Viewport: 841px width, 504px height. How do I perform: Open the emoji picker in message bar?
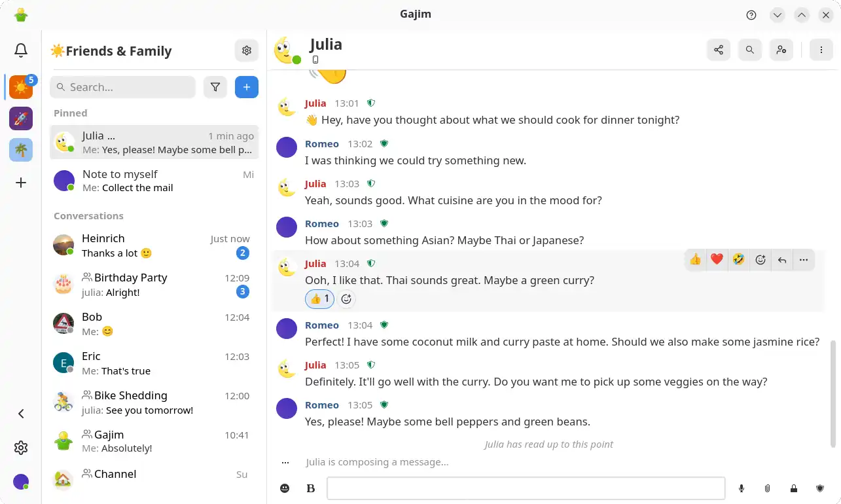pos(285,488)
